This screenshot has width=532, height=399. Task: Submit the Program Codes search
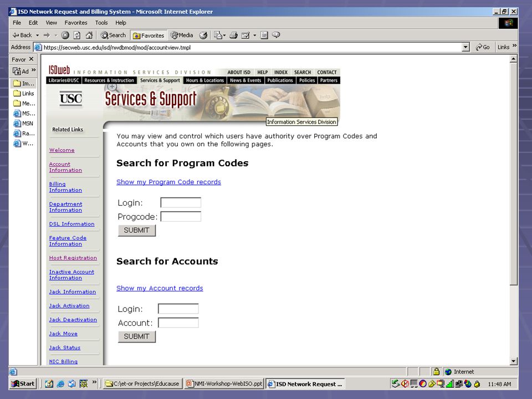tap(137, 231)
